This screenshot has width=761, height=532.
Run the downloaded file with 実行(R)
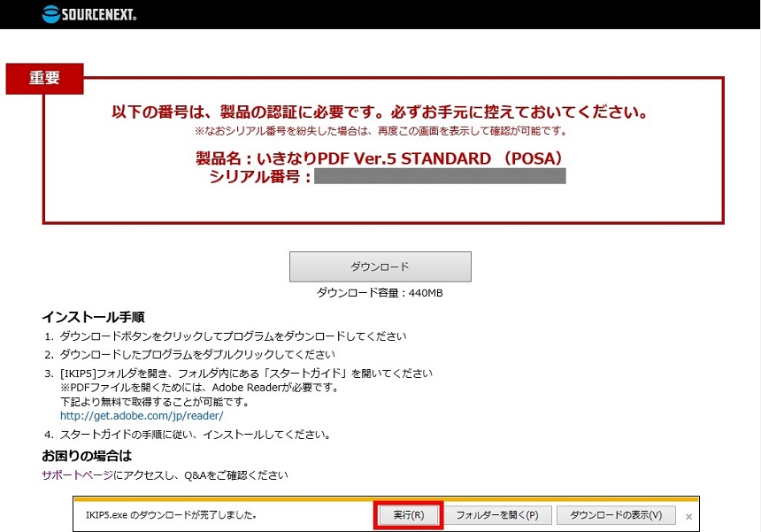tap(408, 515)
